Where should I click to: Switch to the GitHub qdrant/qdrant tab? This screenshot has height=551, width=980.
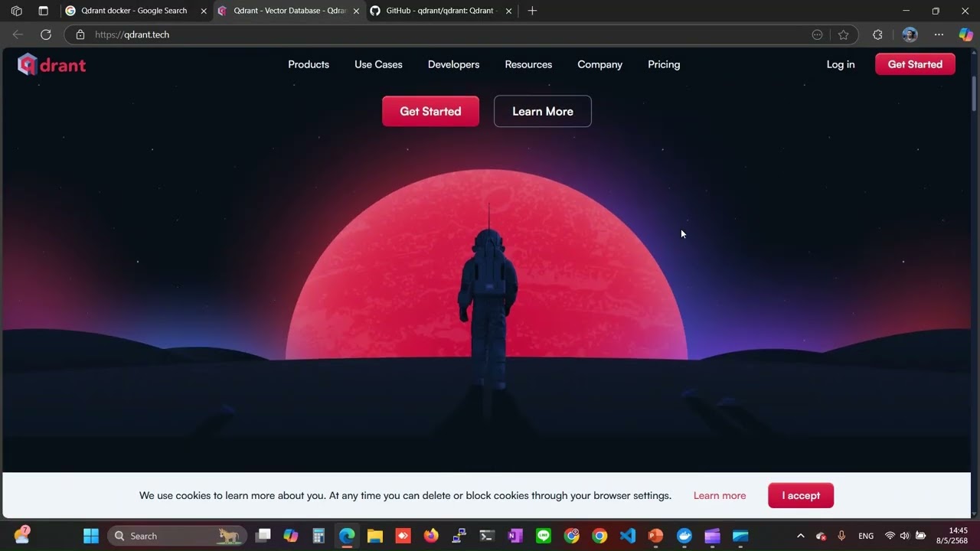440,11
